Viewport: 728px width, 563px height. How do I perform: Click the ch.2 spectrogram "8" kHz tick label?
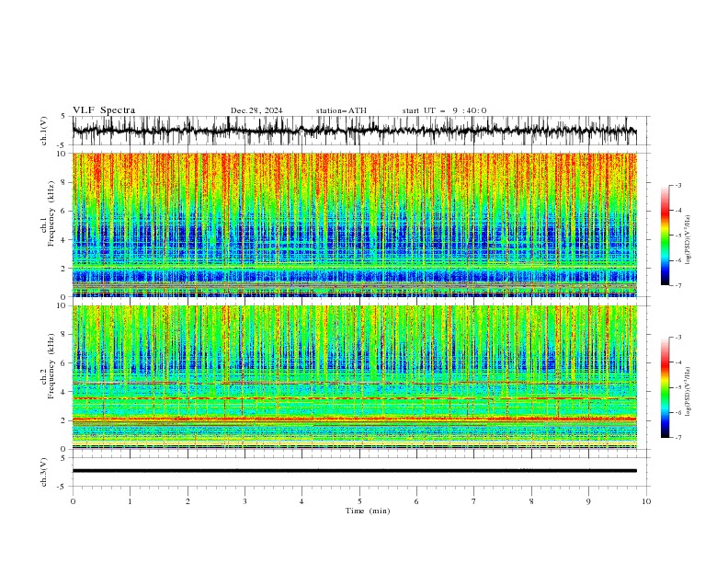[x=64, y=335]
